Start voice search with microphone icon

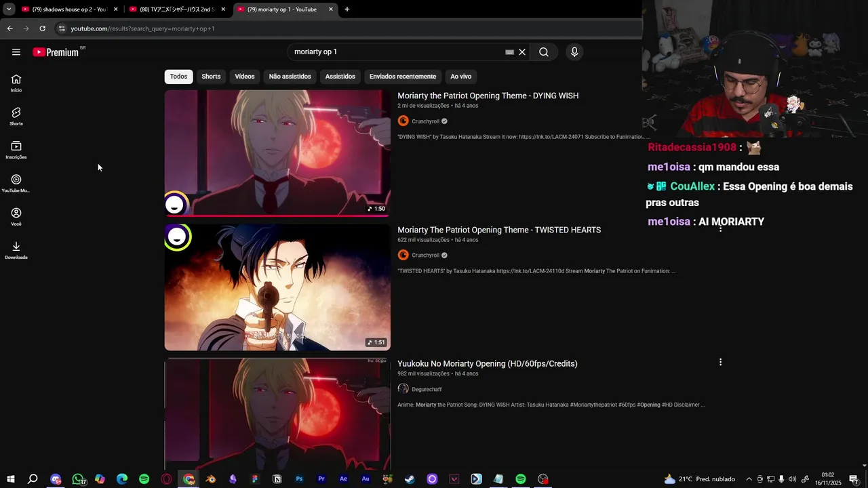pos(574,52)
